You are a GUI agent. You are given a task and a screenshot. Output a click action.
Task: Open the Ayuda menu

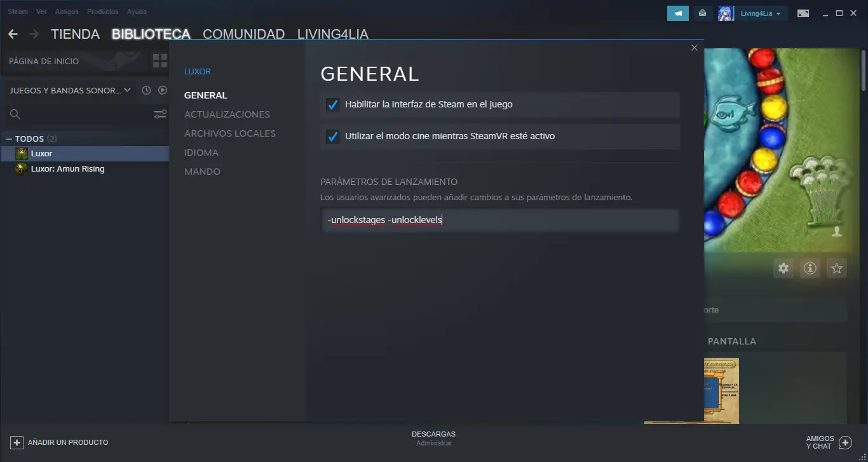pyautogui.click(x=137, y=11)
